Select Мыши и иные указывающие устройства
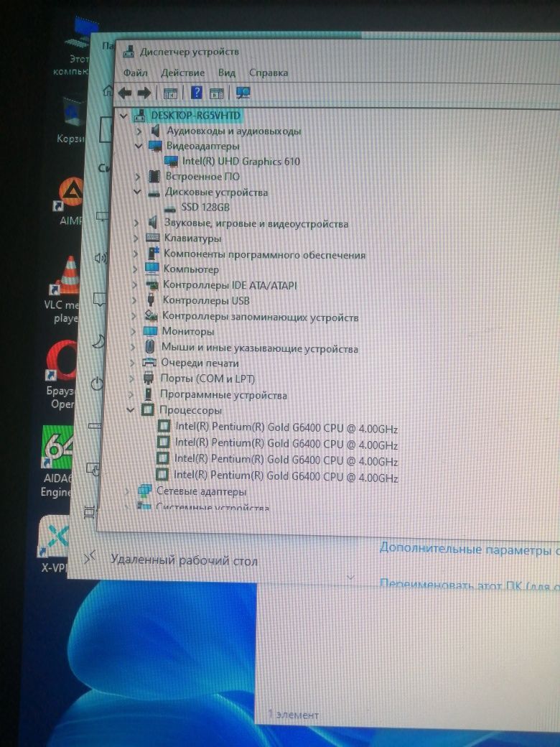 (259, 348)
